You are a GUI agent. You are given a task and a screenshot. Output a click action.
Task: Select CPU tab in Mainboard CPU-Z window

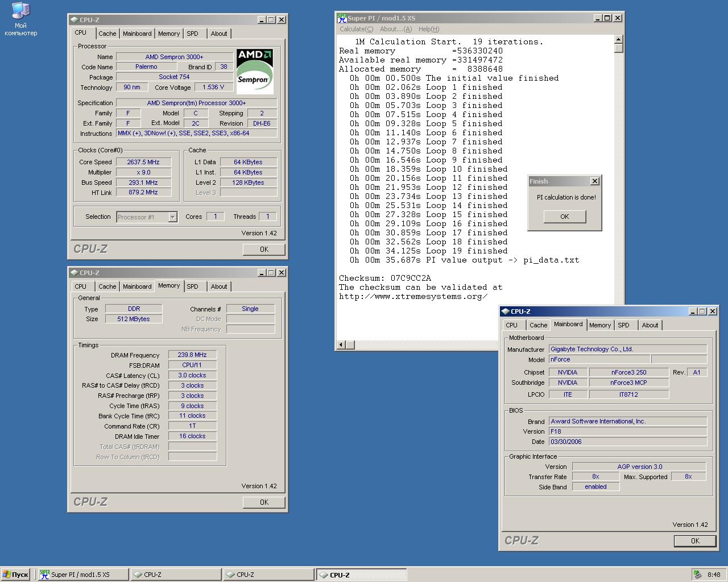click(x=512, y=325)
